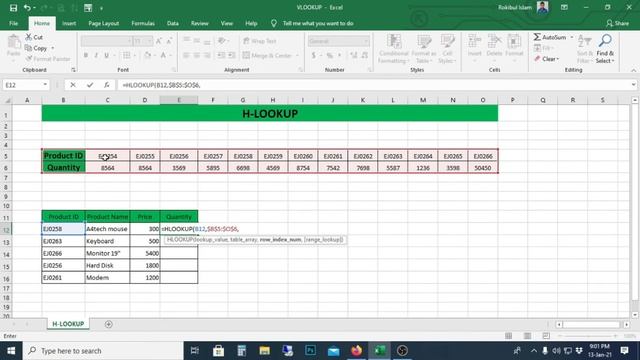Screen dimensions: 640x360
Task: Open Cell Styles gallery
Action: 447,49
